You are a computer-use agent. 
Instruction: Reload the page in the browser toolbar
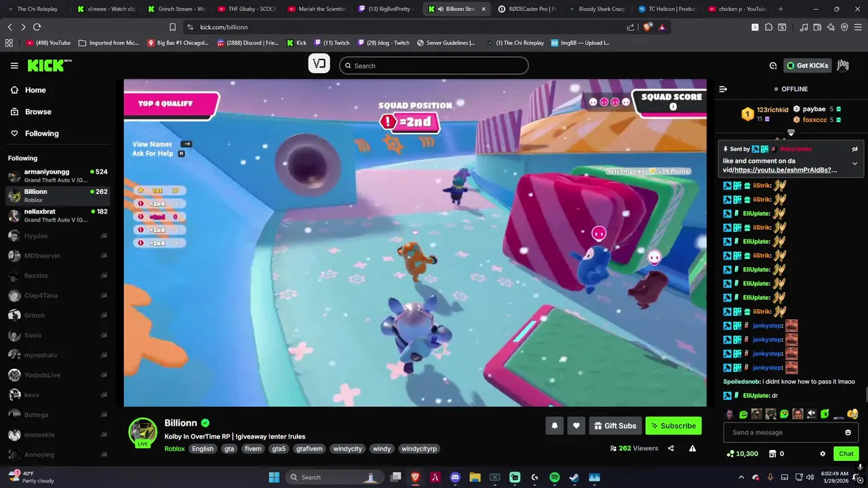point(37,27)
